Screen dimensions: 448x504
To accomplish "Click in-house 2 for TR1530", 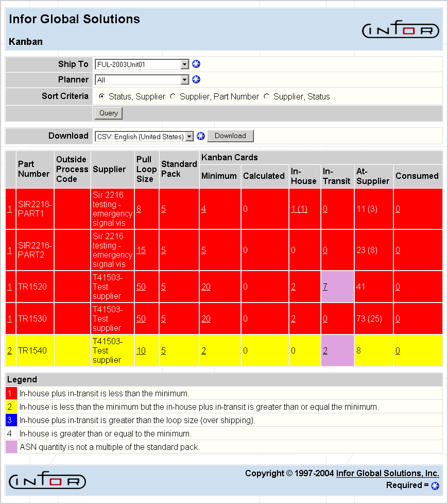I will pos(293,318).
